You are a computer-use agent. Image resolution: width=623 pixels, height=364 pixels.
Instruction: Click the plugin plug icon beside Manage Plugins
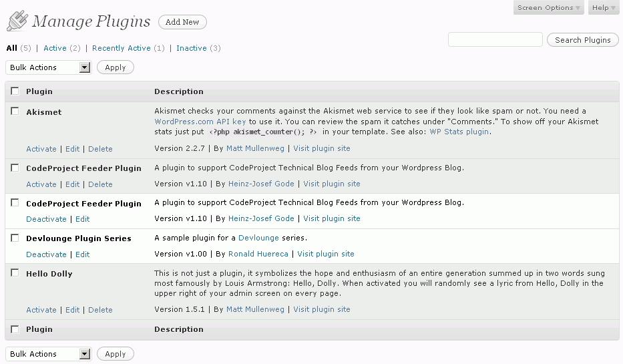pos(17,21)
